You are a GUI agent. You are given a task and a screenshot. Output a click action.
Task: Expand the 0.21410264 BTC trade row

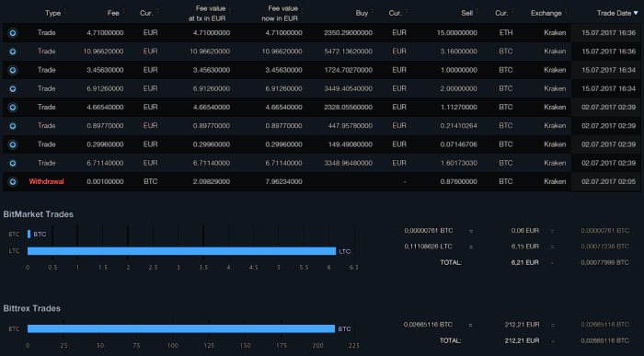13,126
